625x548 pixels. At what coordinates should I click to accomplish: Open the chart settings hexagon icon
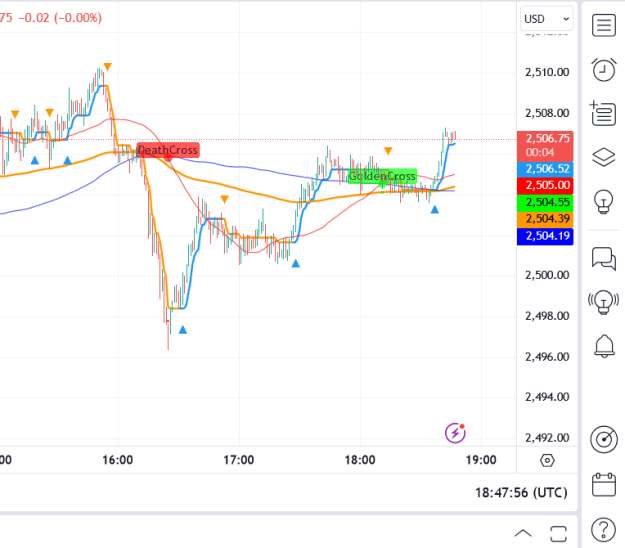point(547,460)
